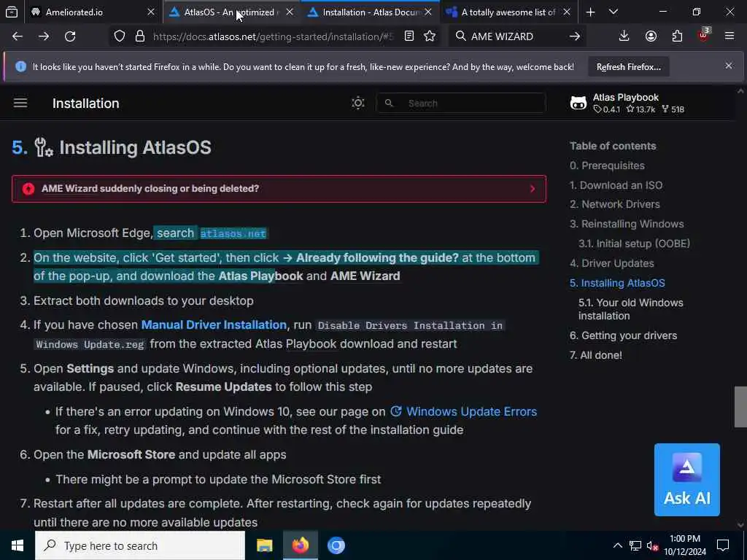
Task: Toggle the docs light/dark theme icon
Action: 357,103
